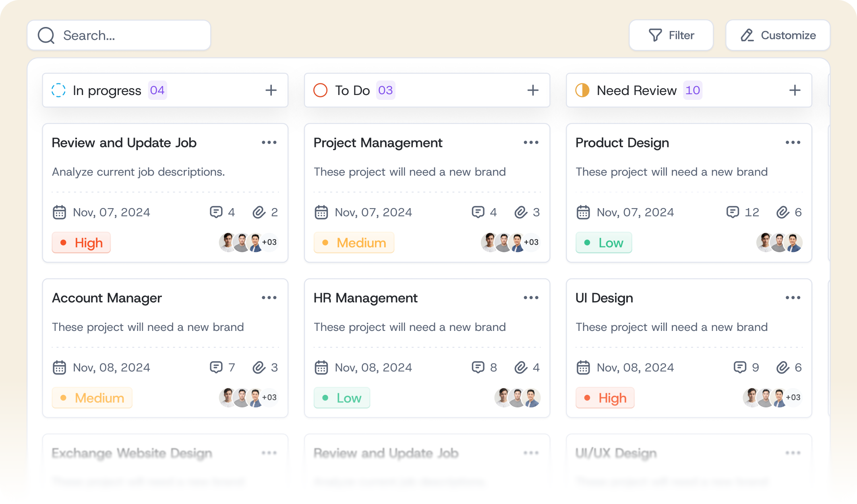Click the Low priority badge on HR Management
857x504 pixels.
(342, 398)
